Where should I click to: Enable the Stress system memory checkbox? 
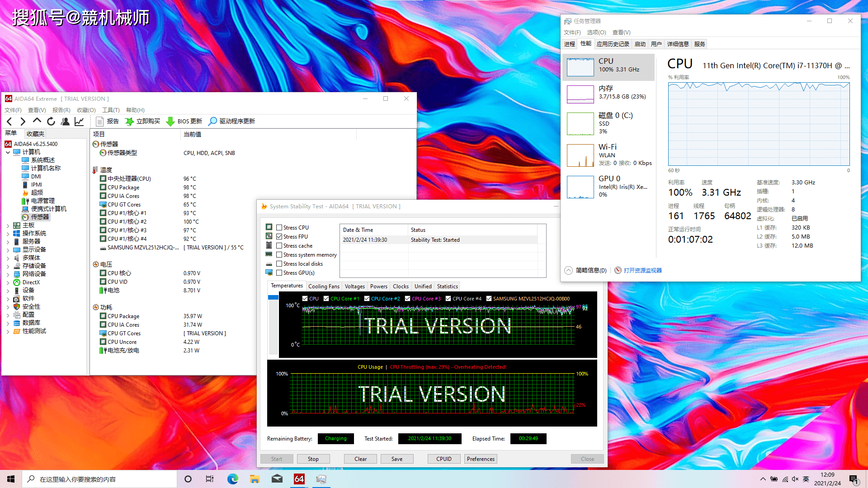pyautogui.click(x=279, y=255)
